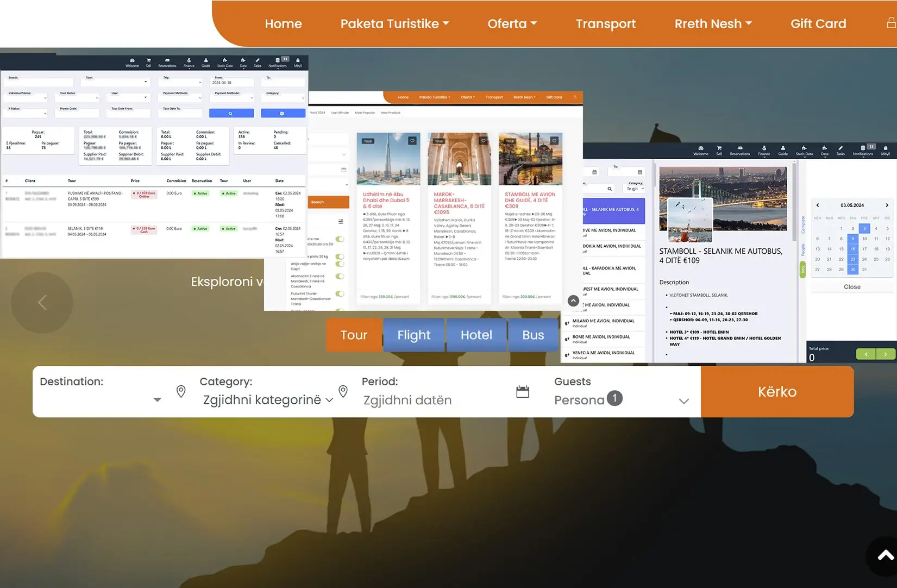Switch to the Bus search tab
This screenshot has height=588, width=897.
tap(533, 335)
